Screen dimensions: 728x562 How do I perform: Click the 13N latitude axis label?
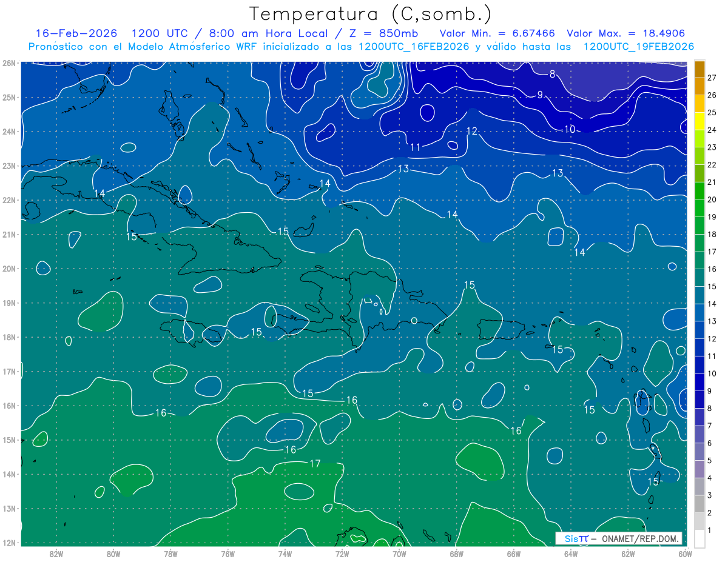[x=8, y=509]
